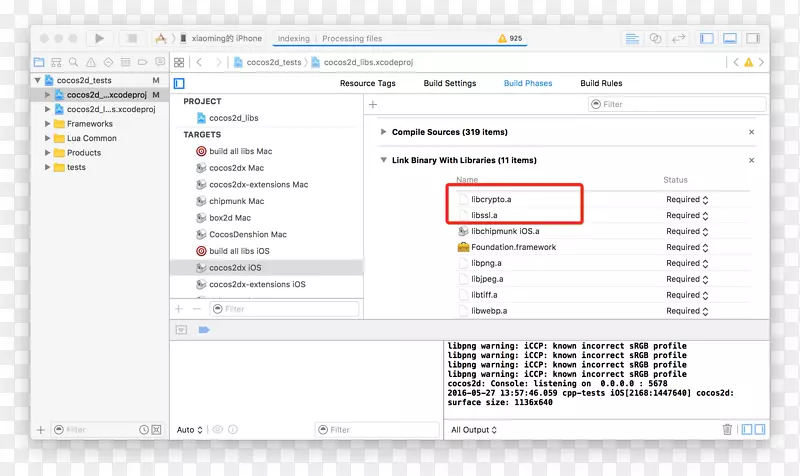Screen dimensions: 800x476
Task: Go back in the editor history
Action: pos(199,62)
